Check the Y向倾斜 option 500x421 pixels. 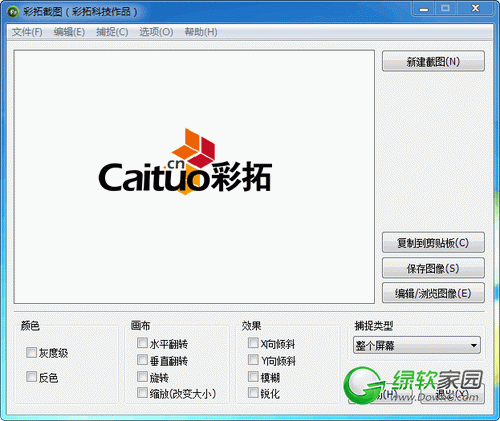click(x=253, y=360)
